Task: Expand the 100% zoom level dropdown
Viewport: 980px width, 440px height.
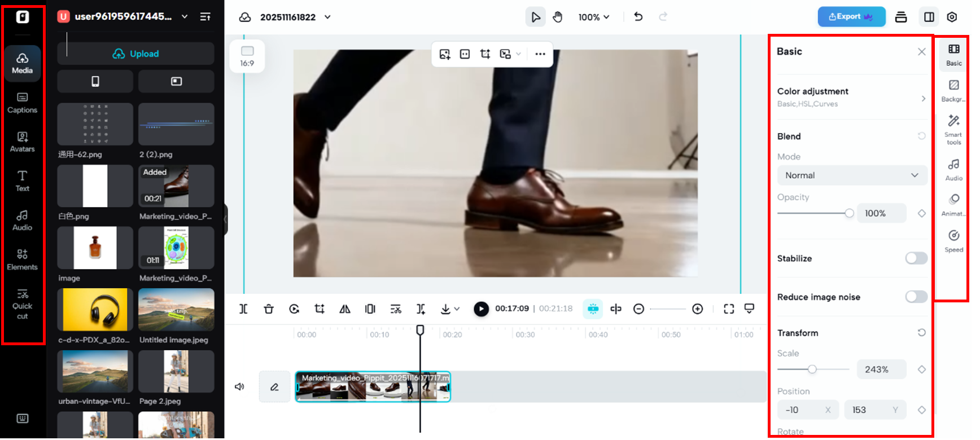Action: pyautogui.click(x=594, y=17)
